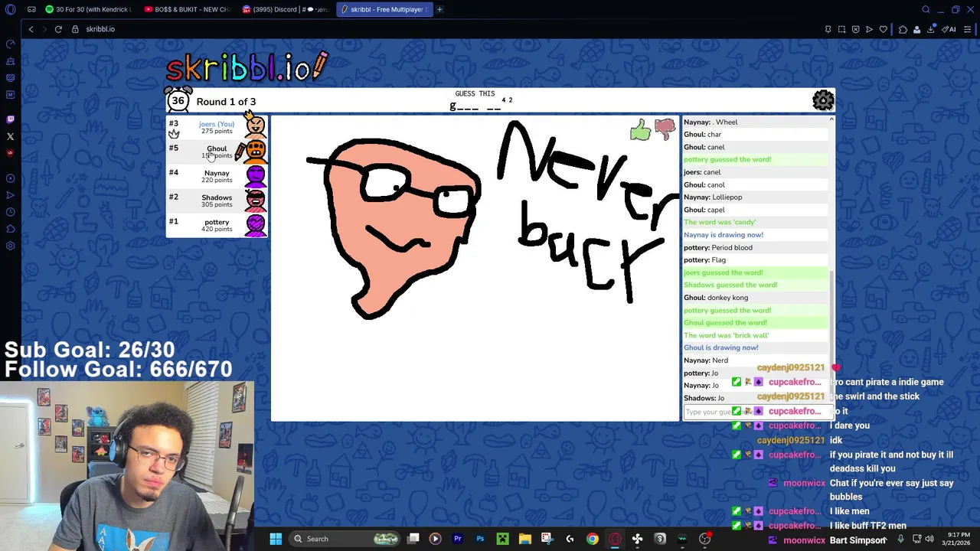Reload the skribbl.io page
Viewport: 980px width, 551px height.
coord(58,29)
